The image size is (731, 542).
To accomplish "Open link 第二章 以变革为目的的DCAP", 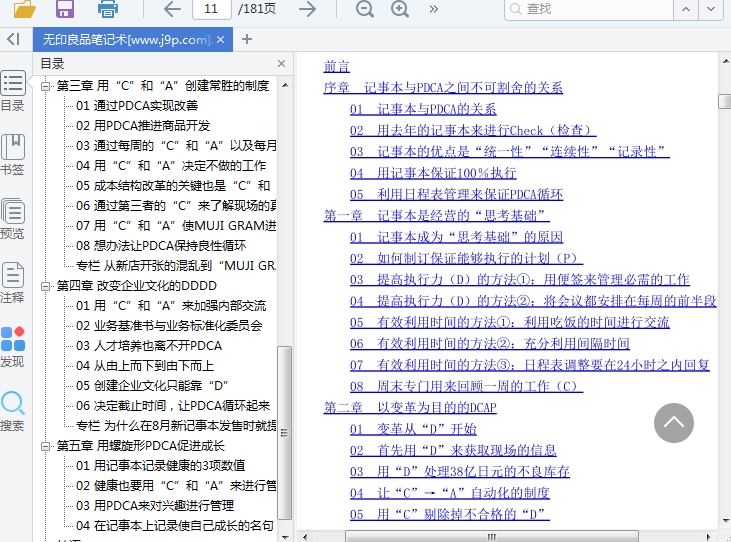I will 410,408.
